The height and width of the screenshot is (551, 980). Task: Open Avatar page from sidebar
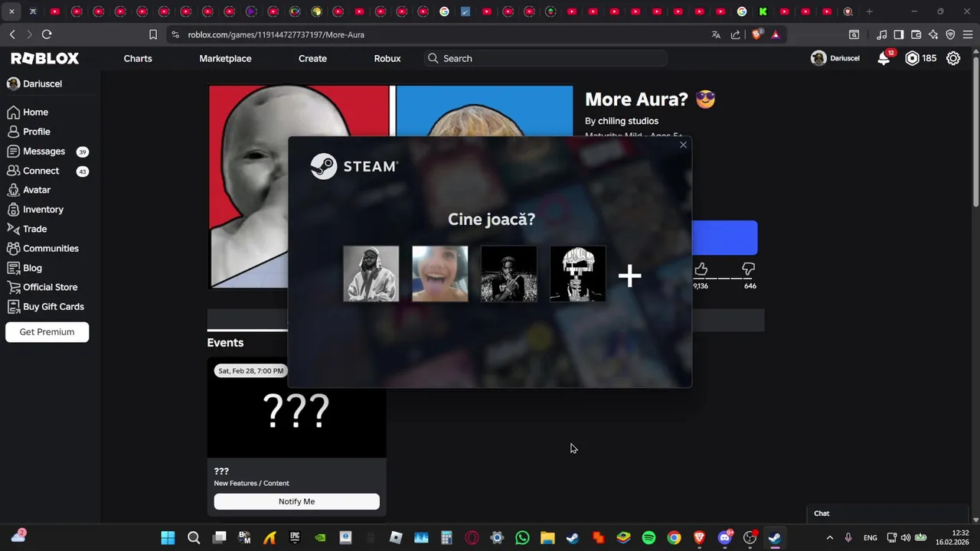tap(36, 190)
